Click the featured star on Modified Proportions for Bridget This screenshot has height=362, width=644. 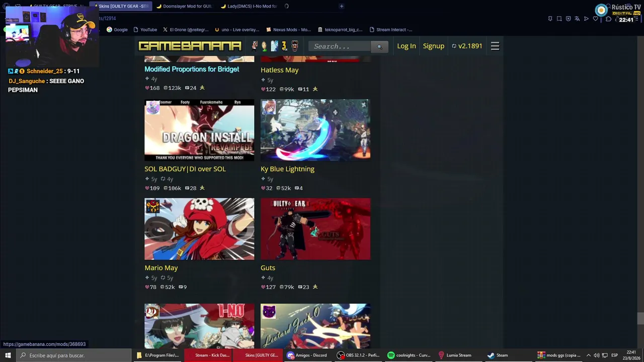(202, 87)
